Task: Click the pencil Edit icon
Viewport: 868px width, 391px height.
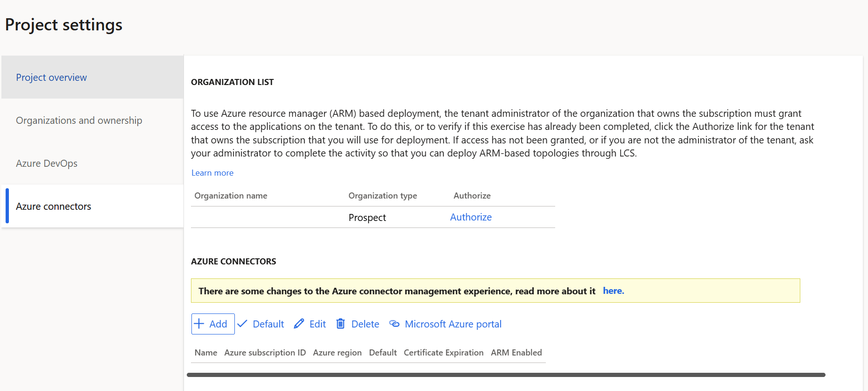Action: (299, 324)
